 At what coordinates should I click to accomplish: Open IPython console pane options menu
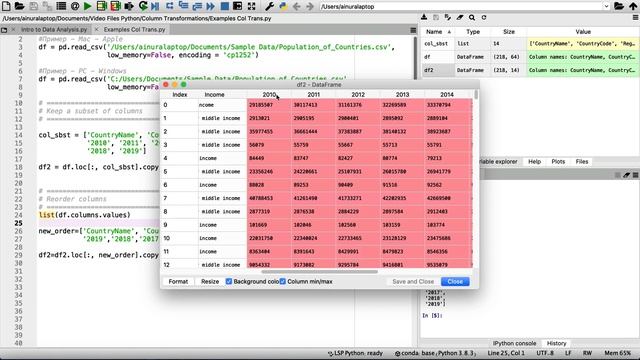636,175
